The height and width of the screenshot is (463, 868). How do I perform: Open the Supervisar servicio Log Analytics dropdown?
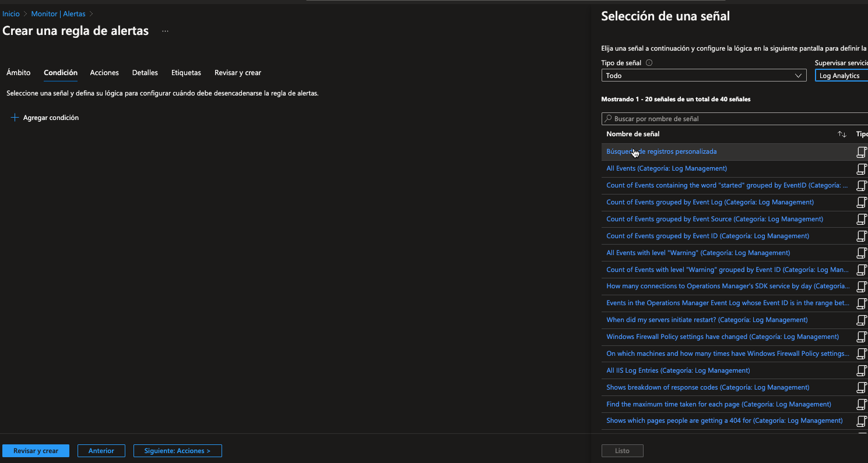[x=841, y=76]
